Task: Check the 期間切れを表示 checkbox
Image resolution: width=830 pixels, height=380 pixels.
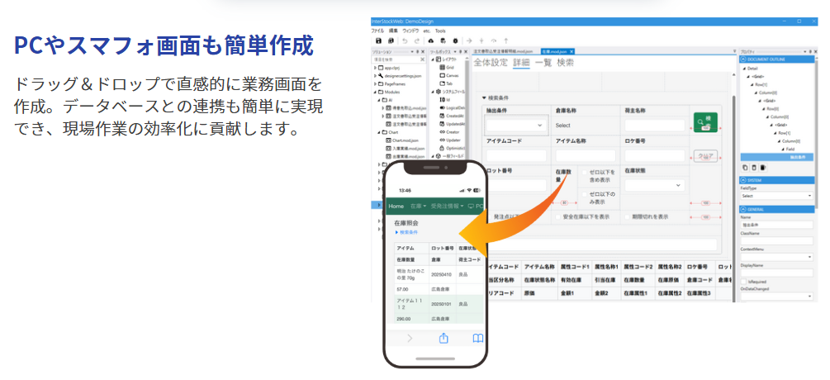Action: click(627, 216)
